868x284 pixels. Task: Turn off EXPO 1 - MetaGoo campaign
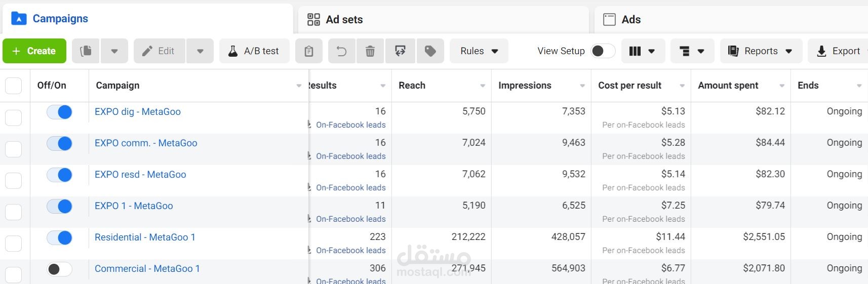[59, 206]
